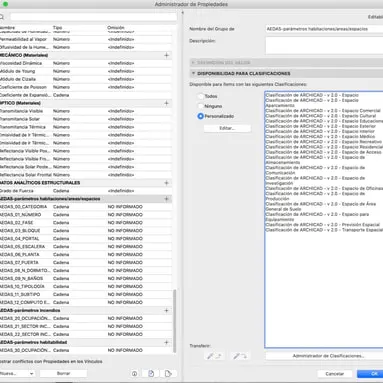Image resolution: width=383 pixels, height=383 pixels.
Task: Click the import properties document icon
Action: coord(151,374)
